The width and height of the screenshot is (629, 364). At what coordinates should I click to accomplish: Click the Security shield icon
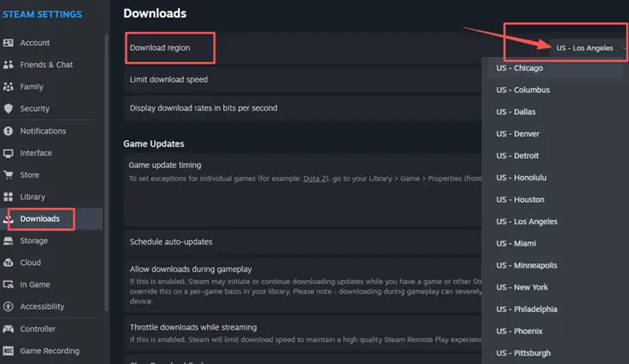[8, 108]
